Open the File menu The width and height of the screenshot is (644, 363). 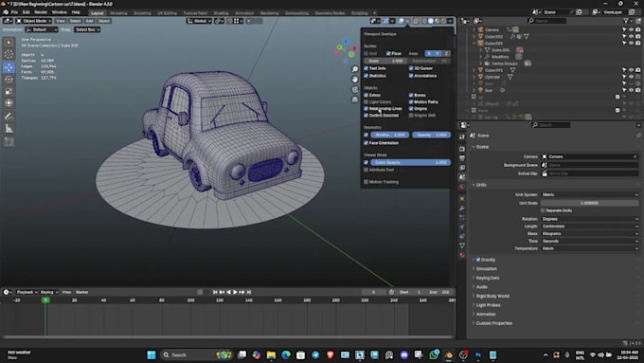point(14,12)
